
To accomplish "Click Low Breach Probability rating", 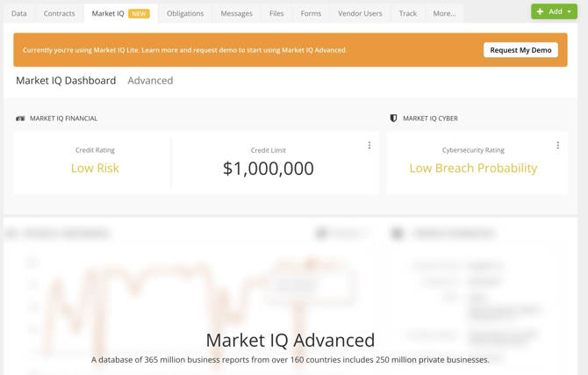I will [x=473, y=168].
